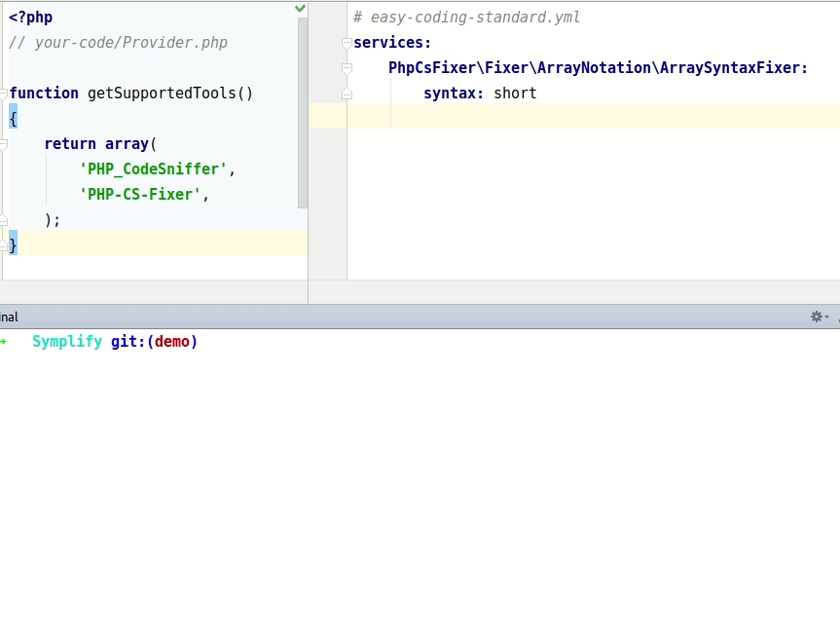The image size is (840, 636).
Task: Open the terminal panel gear settings
Action: (x=818, y=317)
